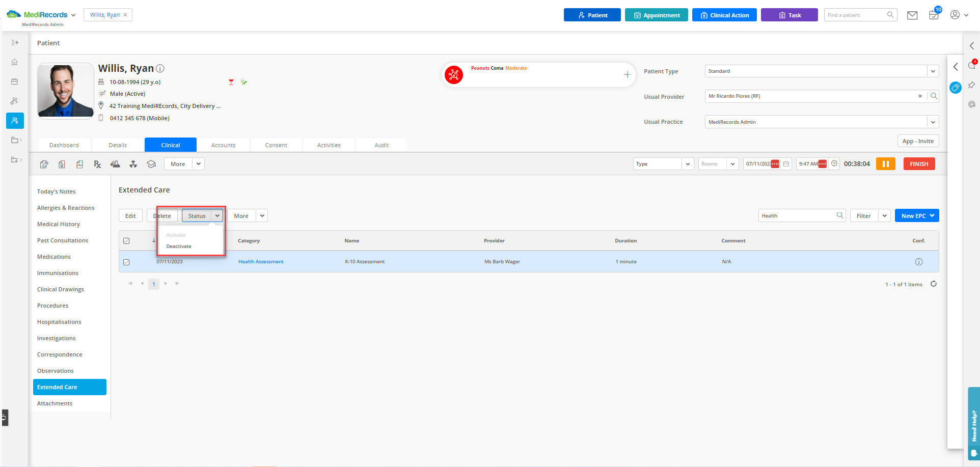Open patient info icon beside Willis, Ryan
Screen dimensions: 980x467
(160, 68)
